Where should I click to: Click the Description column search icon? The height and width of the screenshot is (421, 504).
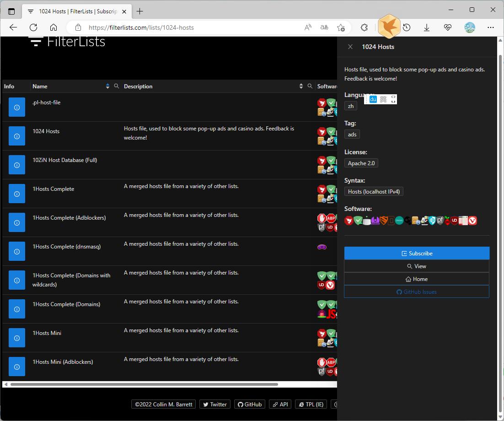point(310,86)
